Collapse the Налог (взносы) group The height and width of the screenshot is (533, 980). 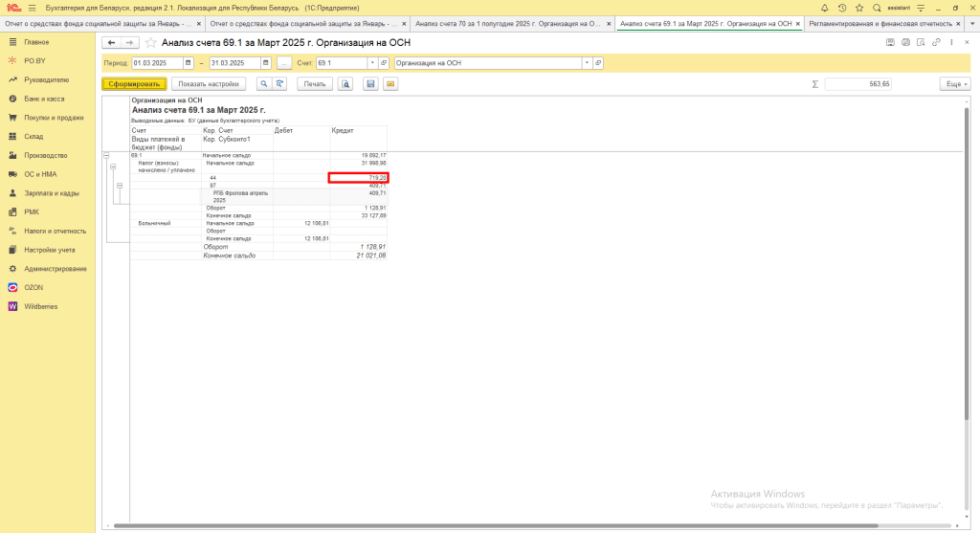113,167
